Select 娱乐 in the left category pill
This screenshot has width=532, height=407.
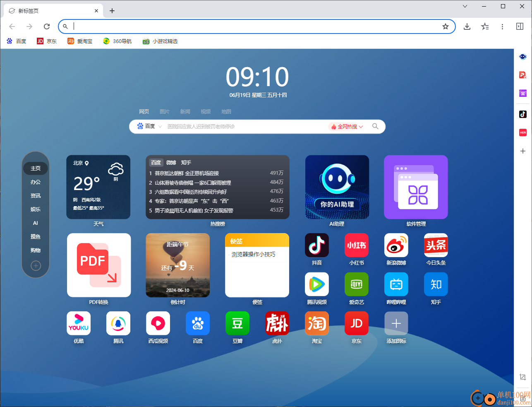coord(36,210)
